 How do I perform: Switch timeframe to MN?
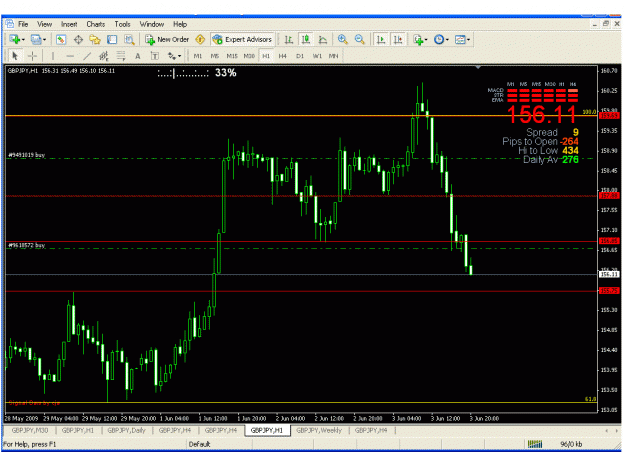click(334, 56)
